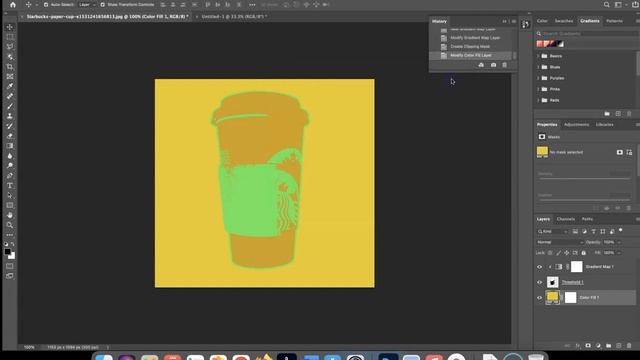Select Modify Color Fill Layer history state
Screen dimensions: 640x360
pos(472,56)
